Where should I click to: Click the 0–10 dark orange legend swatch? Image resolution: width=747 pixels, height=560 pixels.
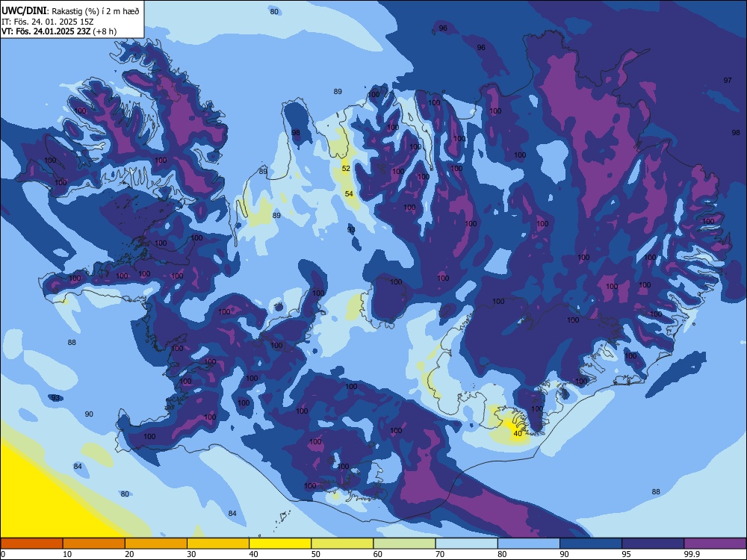(x=31, y=544)
